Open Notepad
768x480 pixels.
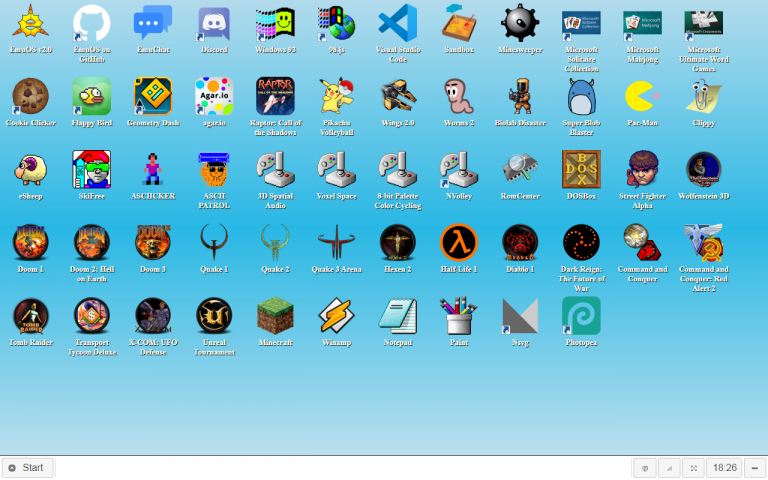point(398,316)
